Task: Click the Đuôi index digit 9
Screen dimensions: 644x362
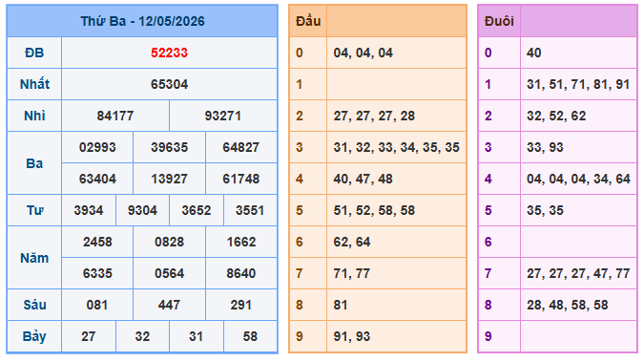Action: coord(488,336)
